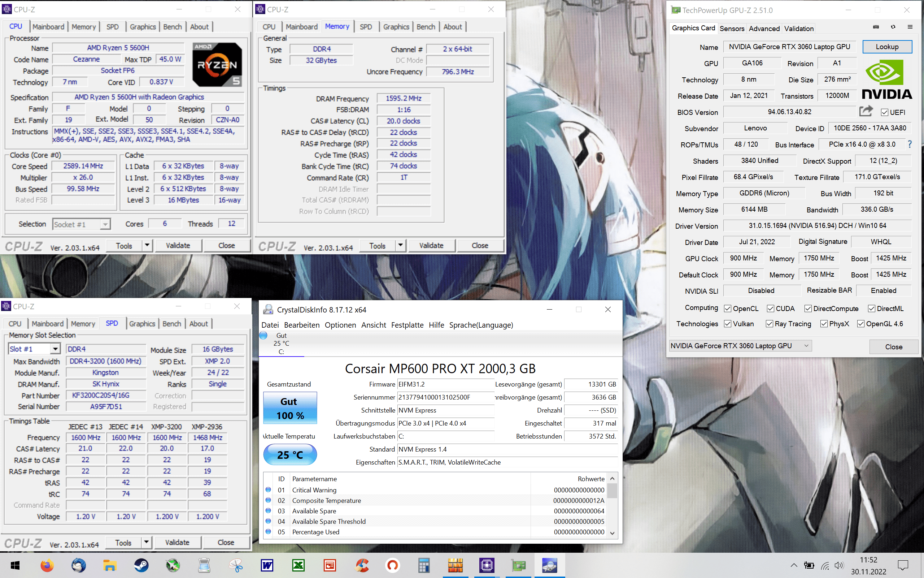Toggle the DirectML checkbox

pos(872,309)
